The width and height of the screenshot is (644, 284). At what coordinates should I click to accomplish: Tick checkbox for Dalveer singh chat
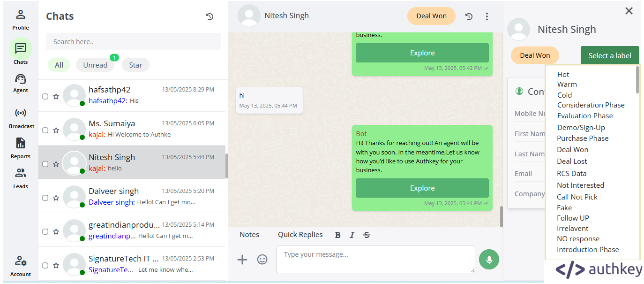[x=45, y=198]
